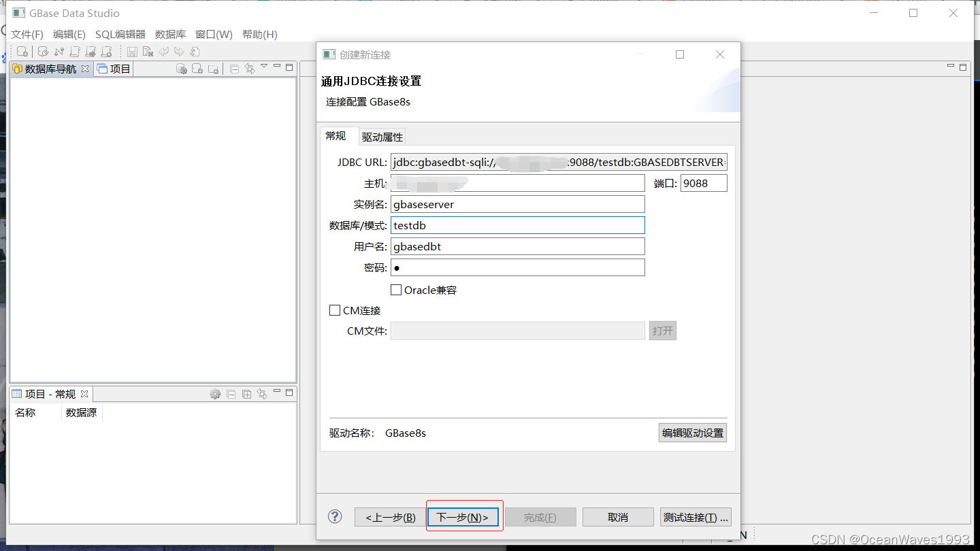
Task: Select the 数据库导航 panel tab
Action: tap(51, 69)
